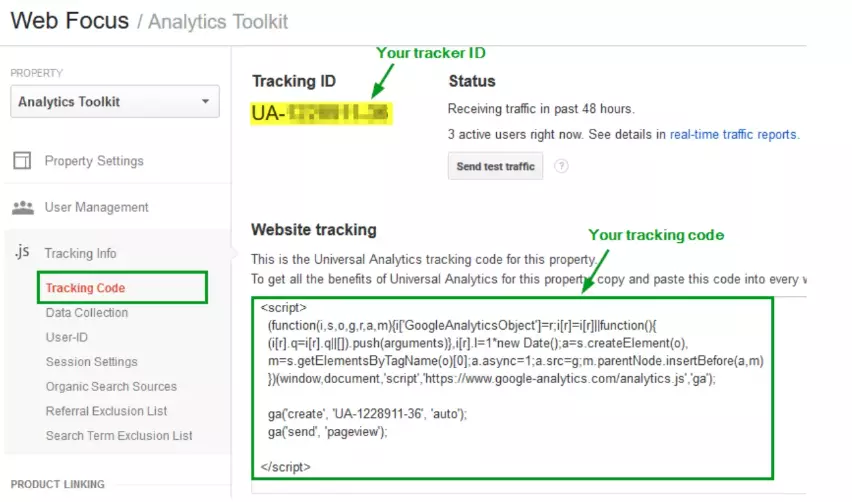852x502 pixels.
Task: Click the Website tracking heading
Action: pyautogui.click(x=314, y=230)
